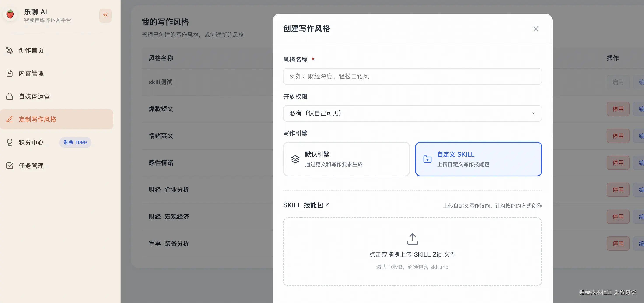Click 停用 for the 爆款短文 style
The width and height of the screenshot is (644, 303).
pos(618,109)
